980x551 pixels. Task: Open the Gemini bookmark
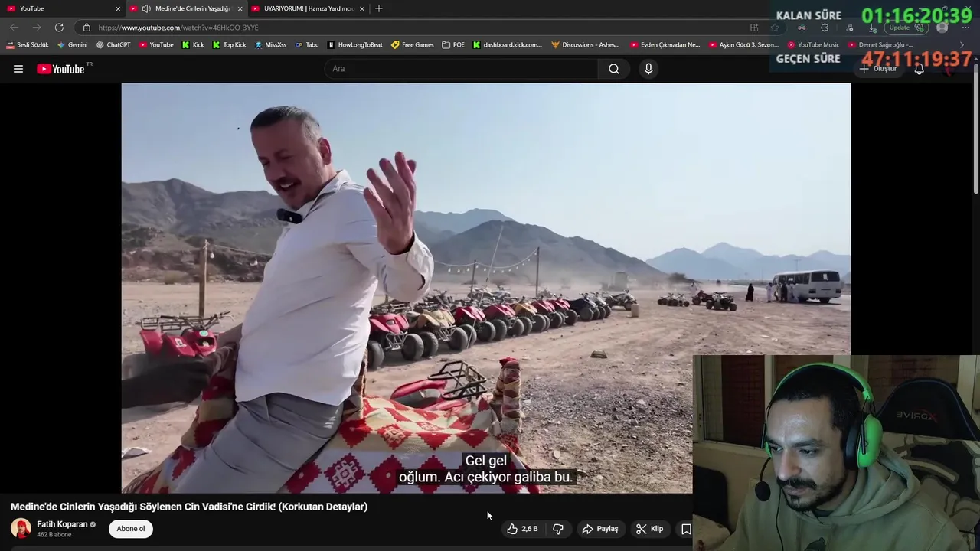pyautogui.click(x=73, y=45)
